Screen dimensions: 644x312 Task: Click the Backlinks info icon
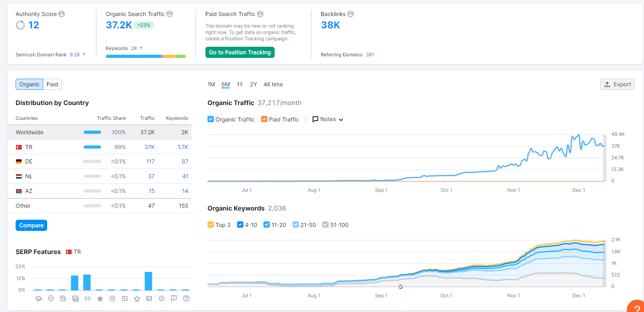pos(351,14)
